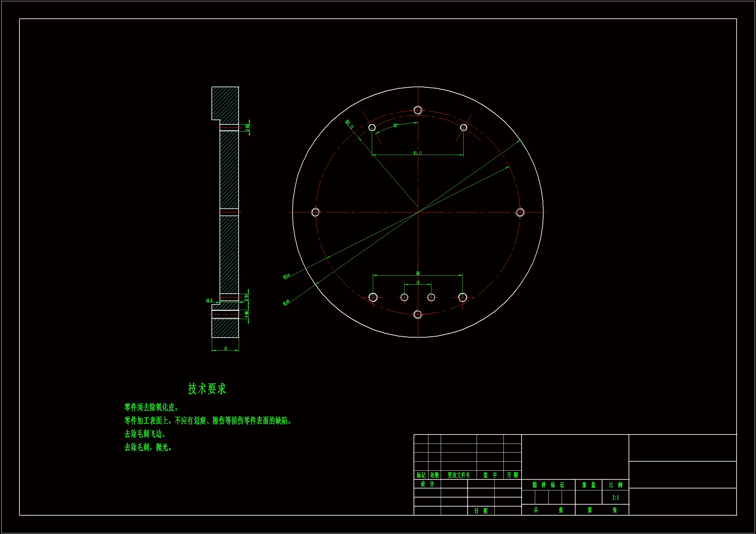This screenshot has height=534, width=756.
Task: Click the 技术要求 heading text
Action: tap(207, 389)
